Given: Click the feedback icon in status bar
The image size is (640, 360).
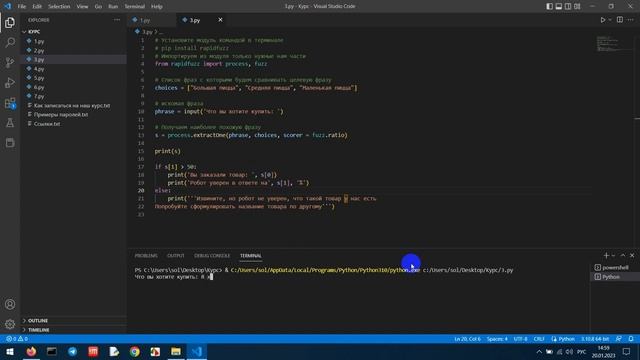Looking at the screenshot, I should (619, 339).
